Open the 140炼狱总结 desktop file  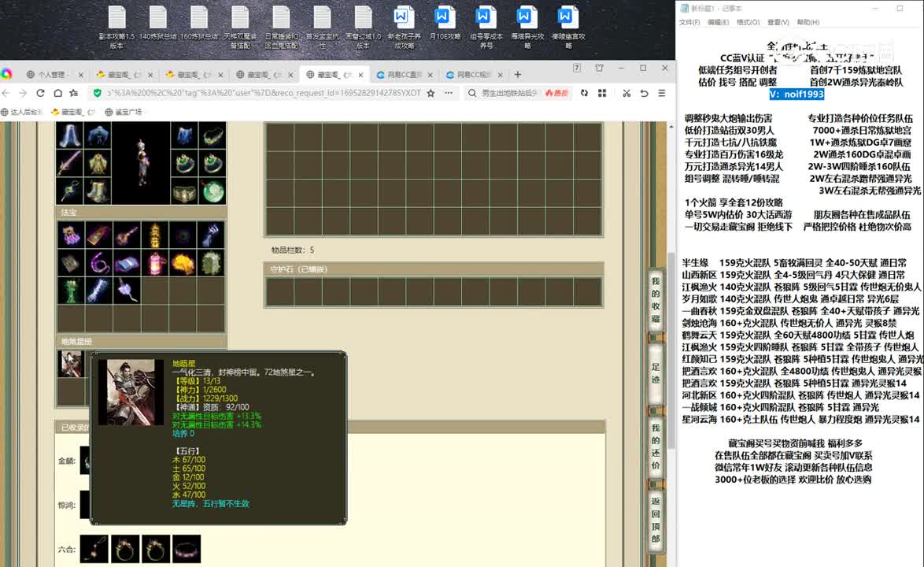(x=158, y=24)
